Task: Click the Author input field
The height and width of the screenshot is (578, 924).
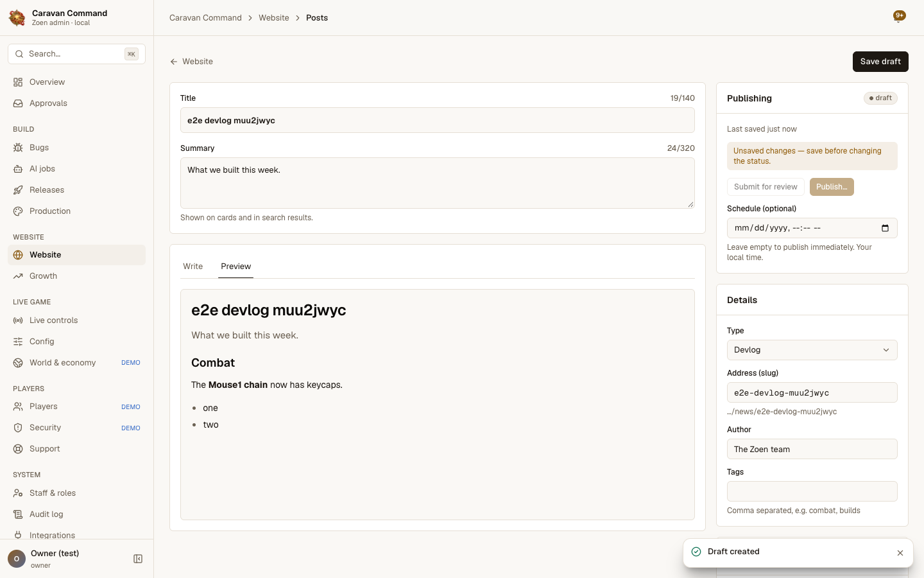Action: [x=812, y=449]
